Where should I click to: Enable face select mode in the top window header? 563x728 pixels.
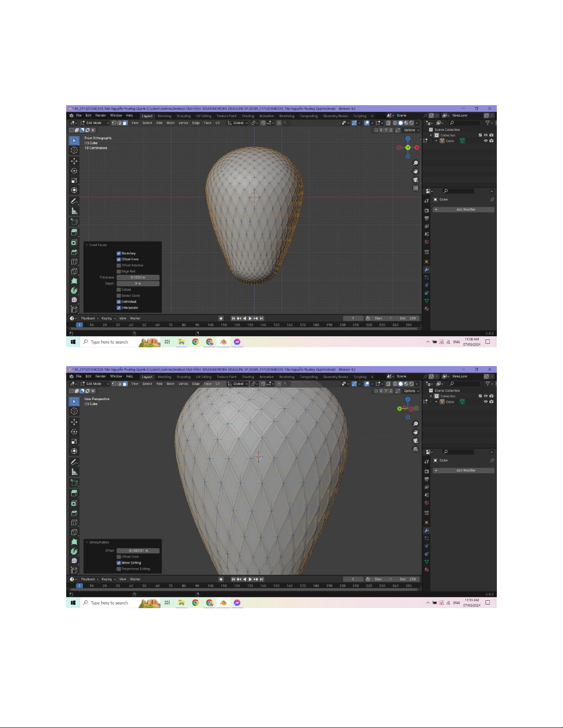(125, 123)
